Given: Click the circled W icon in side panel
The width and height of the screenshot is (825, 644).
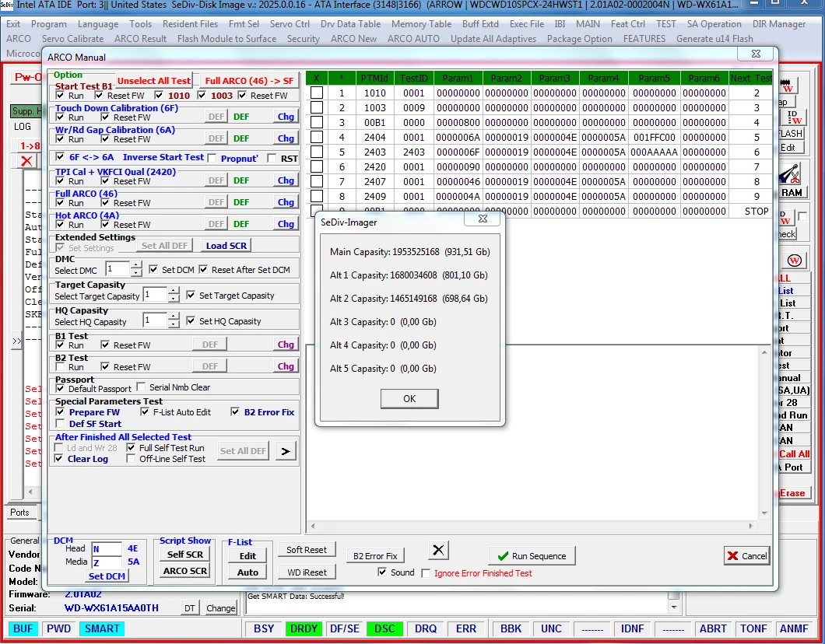Looking at the screenshot, I should click(794, 260).
